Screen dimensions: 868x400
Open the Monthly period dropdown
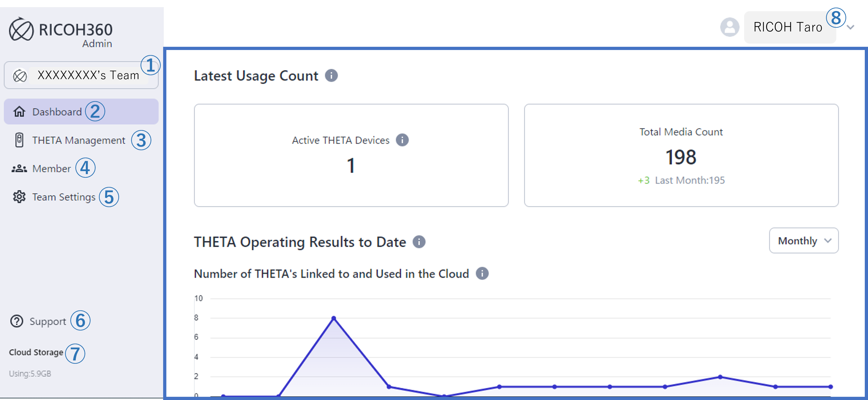tap(804, 240)
